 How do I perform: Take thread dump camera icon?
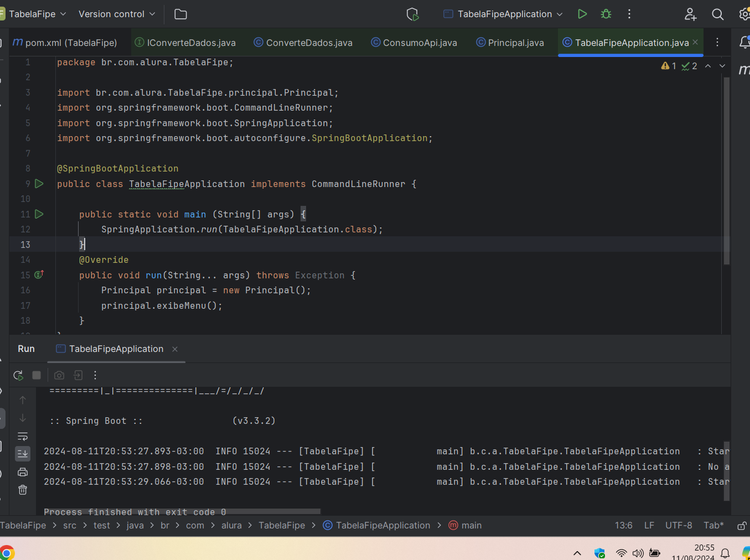click(x=59, y=375)
